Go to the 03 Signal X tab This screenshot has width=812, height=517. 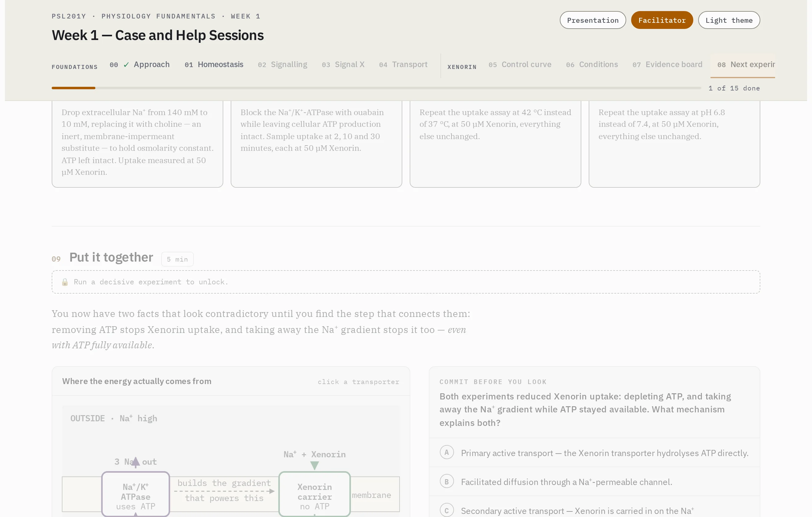click(x=343, y=64)
